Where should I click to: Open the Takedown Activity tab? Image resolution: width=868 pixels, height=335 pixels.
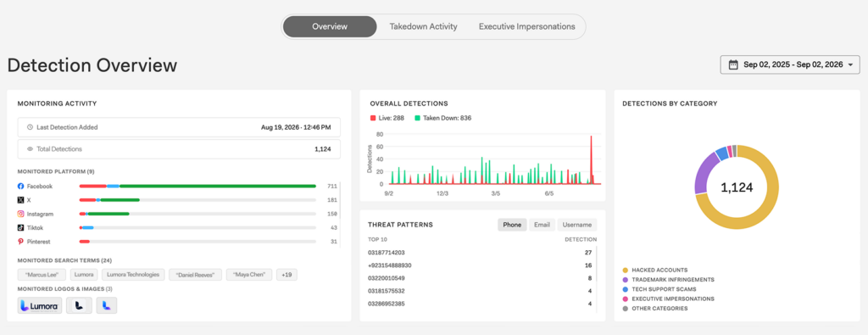pyautogui.click(x=423, y=26)
